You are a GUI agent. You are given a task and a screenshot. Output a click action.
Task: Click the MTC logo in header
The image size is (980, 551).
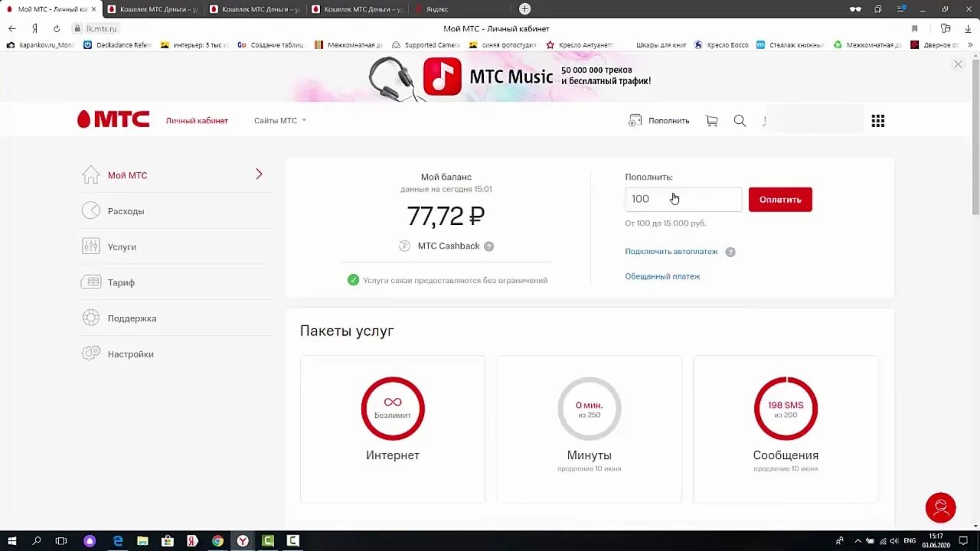(113, 119)
